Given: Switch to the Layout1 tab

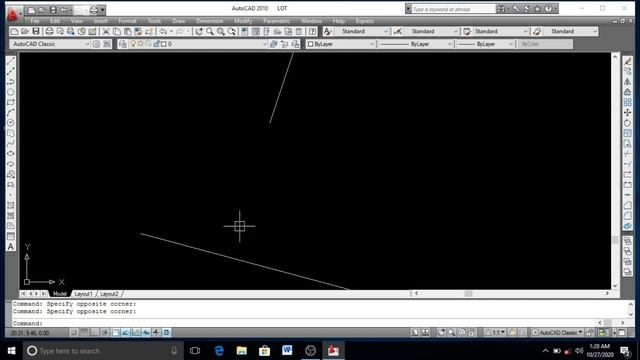Looking at the screenshot, I should tap(83, 294).
